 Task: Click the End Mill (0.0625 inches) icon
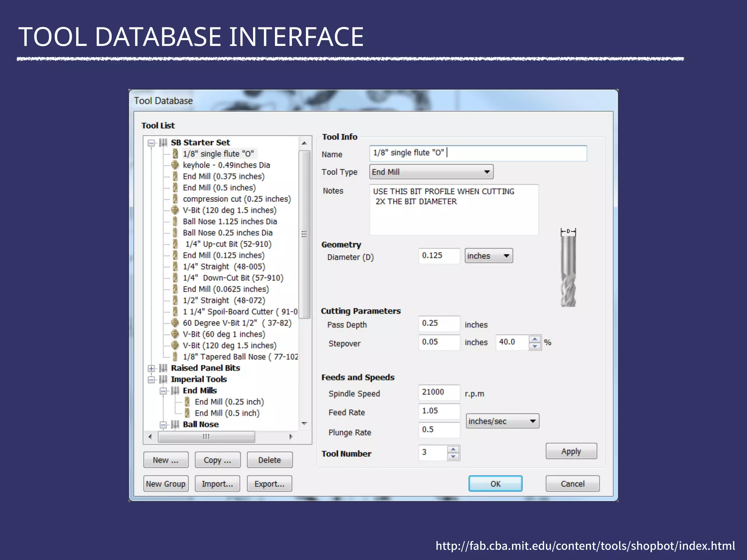[175, 289]
